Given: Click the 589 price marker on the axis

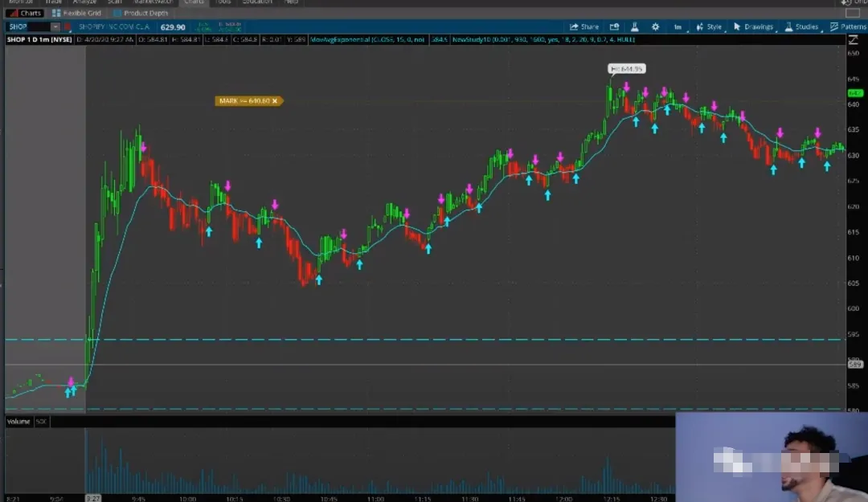Looking at the screenshot, I should click(855, 364).
